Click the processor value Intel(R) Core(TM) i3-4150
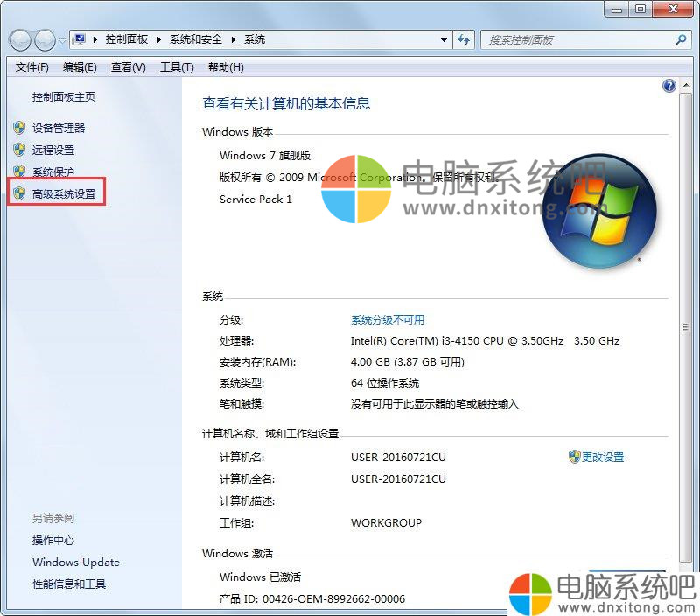 485,341
